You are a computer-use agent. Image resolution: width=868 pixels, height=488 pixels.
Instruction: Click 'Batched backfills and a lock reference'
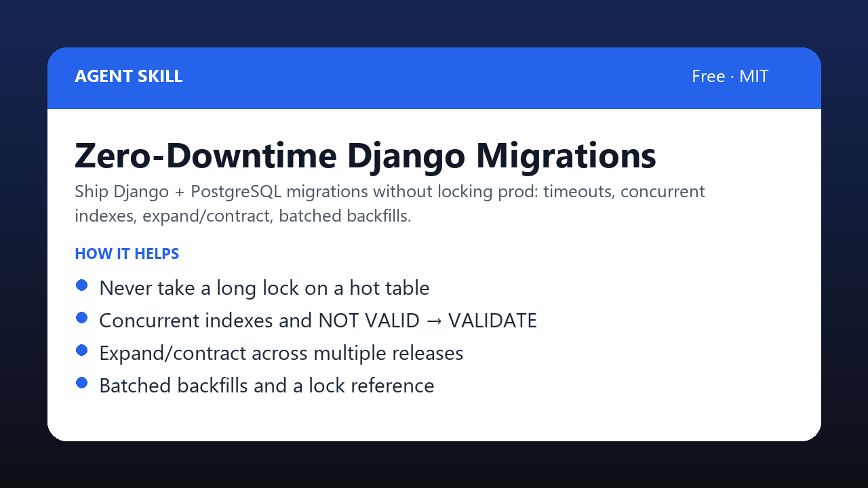coord(267,386)
